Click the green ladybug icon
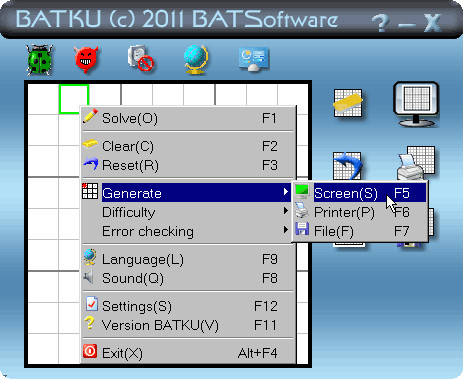Viewport: 463px width, 379px height. (40, 60)
